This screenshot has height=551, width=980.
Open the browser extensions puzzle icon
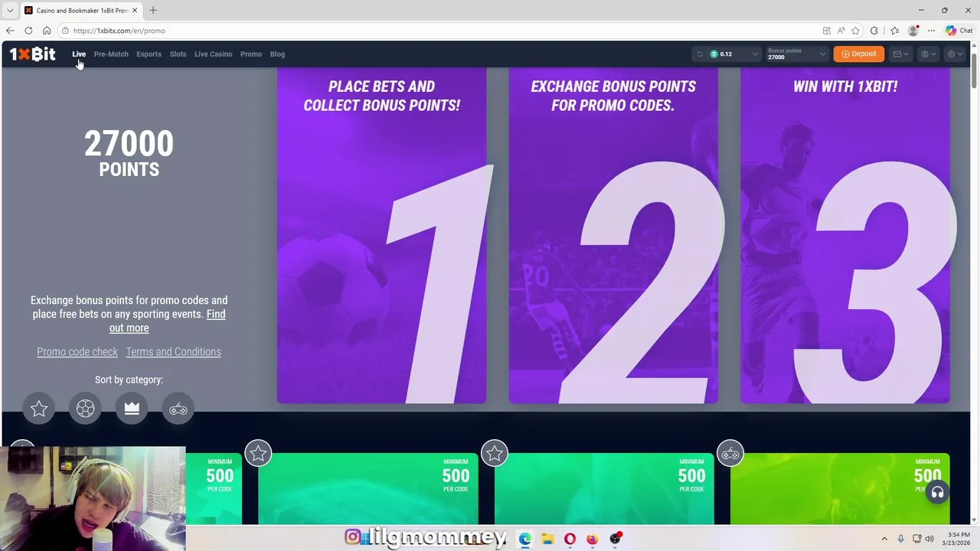point(874,31)
